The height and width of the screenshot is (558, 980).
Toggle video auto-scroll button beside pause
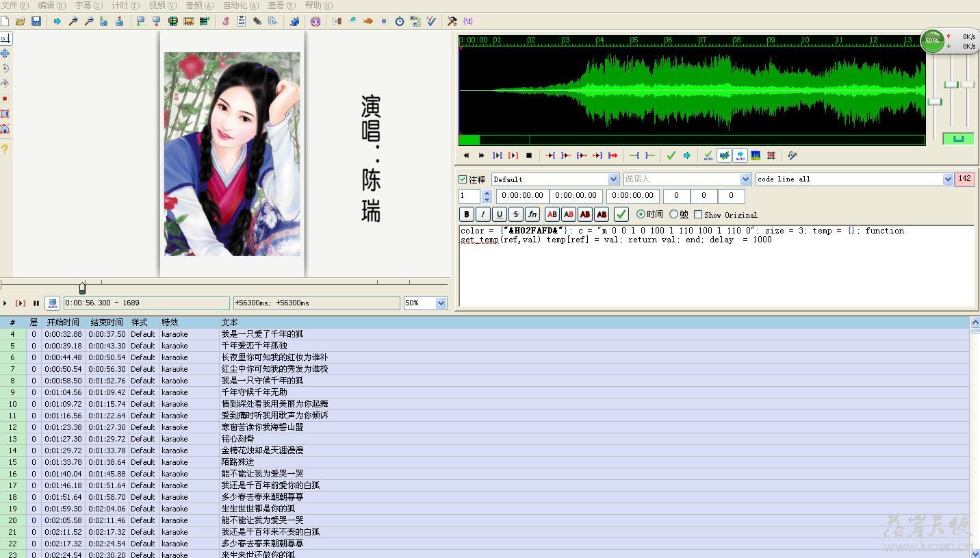[52, 303]
